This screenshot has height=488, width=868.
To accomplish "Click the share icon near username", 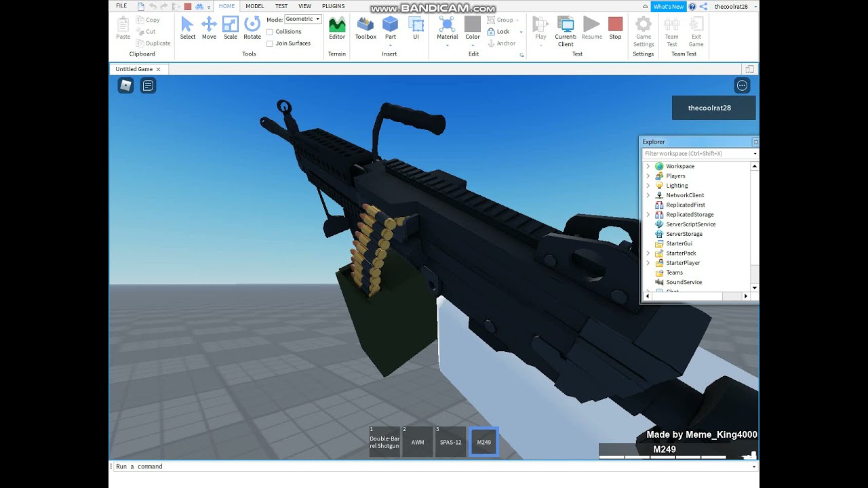I will [x=703, y=6].
